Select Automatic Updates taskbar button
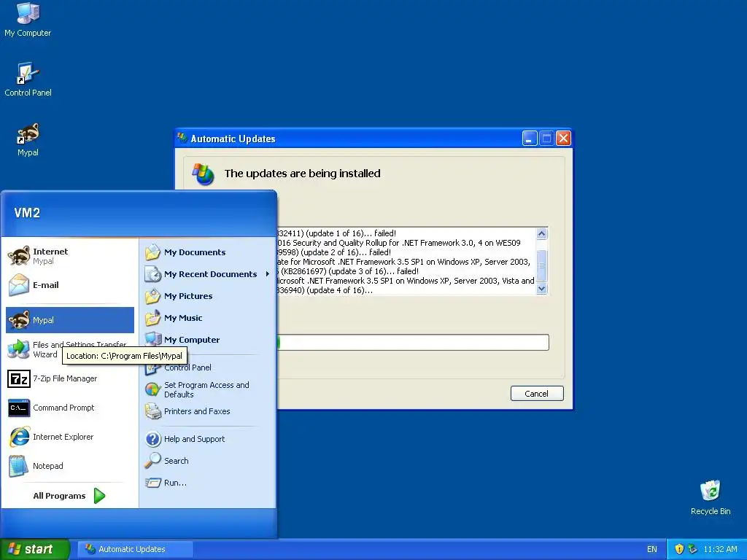This screenshot has height=560, width=747. [135, 549]
